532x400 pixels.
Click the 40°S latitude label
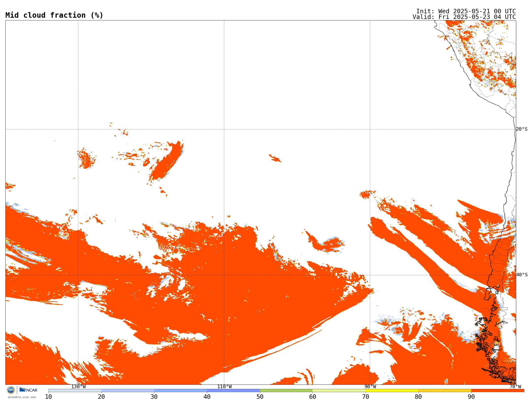522,275
